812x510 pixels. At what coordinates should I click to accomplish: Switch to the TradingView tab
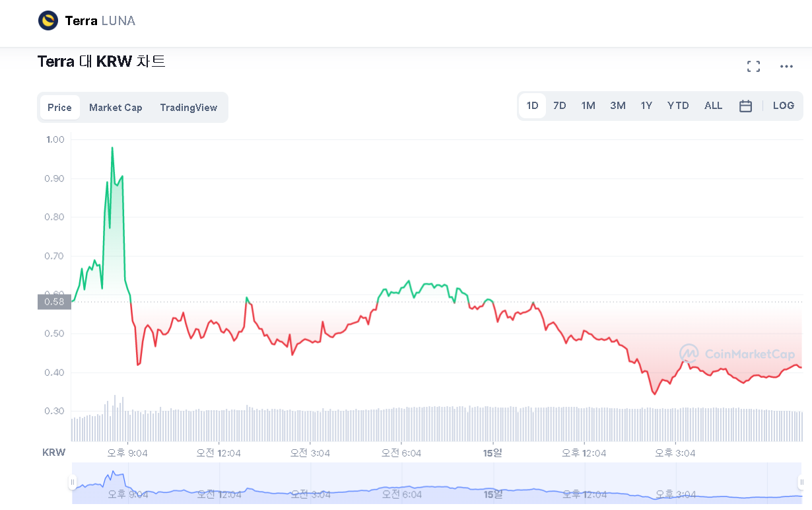point(188,108)
